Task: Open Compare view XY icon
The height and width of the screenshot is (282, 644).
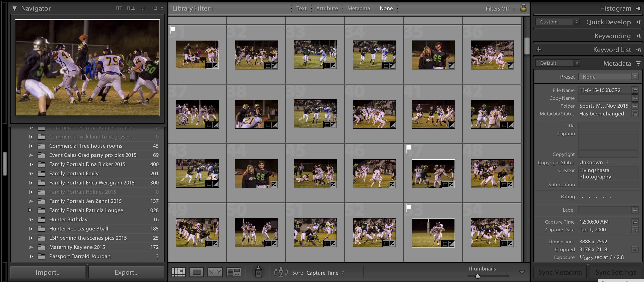Action: click(x=215, y=272)
